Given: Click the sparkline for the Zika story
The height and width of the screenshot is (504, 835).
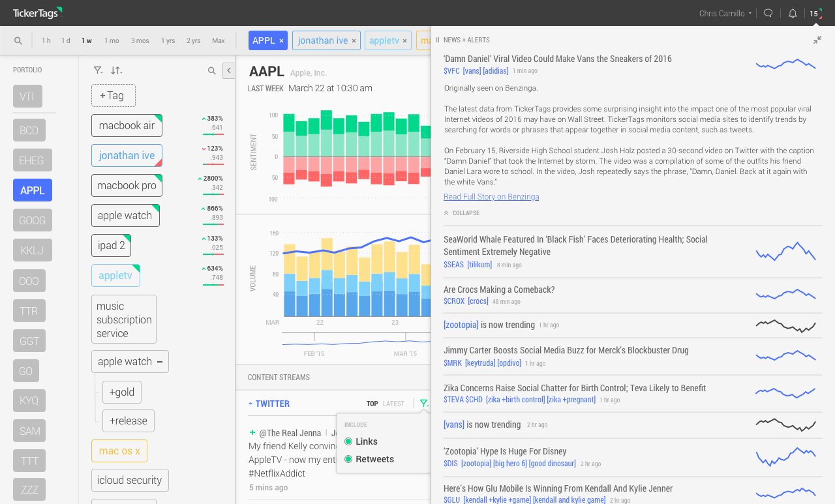Looking at the screenshot, I should click(785, 393).
